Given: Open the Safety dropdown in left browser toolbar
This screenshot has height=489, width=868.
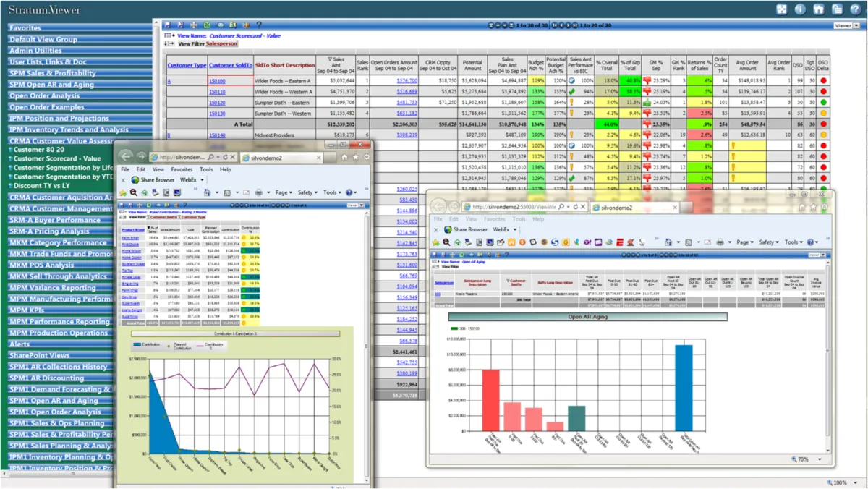Looking at the screenshot, I should pos(307,192).
